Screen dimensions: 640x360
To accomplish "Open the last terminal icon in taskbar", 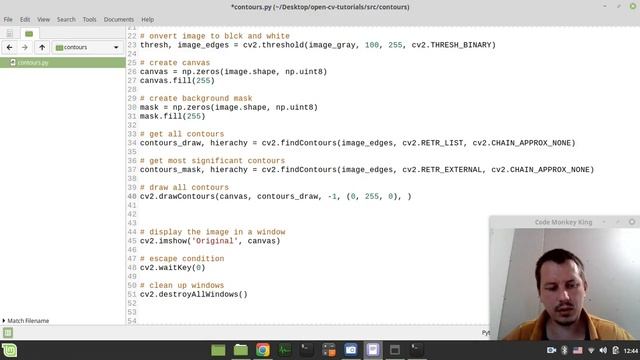I will click(x=417, y=350).
